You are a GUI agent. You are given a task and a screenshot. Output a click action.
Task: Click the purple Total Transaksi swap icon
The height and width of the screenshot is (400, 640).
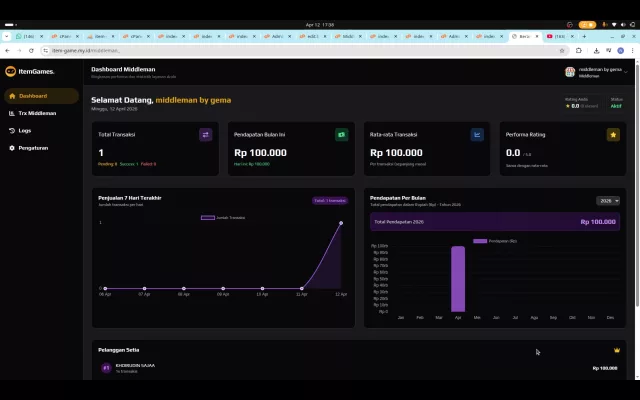click(205, 135)
